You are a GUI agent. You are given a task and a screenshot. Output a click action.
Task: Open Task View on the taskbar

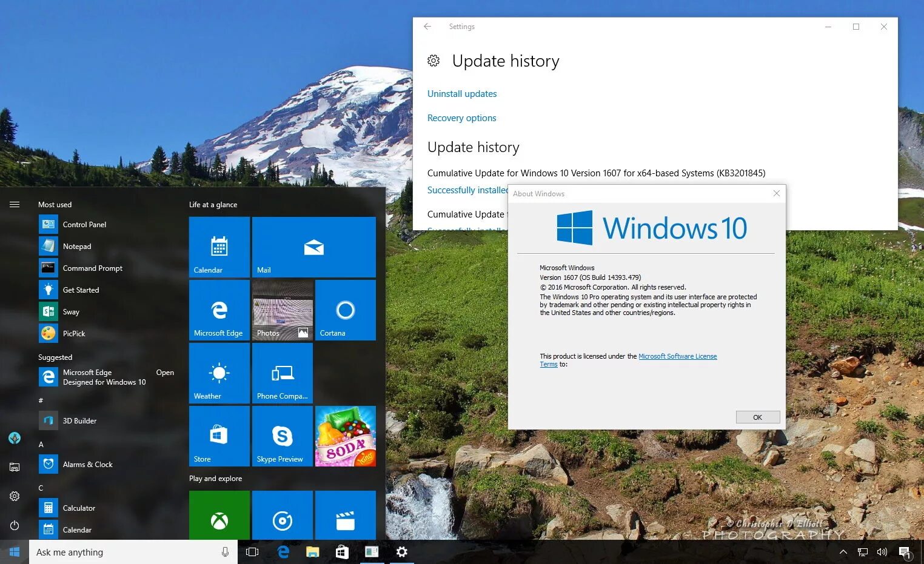pyautogui.click(x=252, y=552)
